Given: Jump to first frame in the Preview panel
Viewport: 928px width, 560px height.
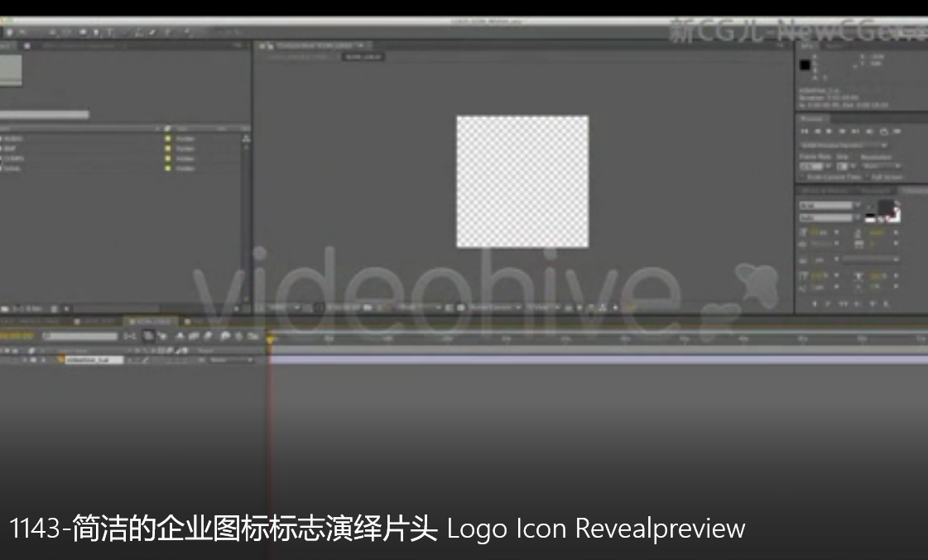Looking at the screenshot, I should (x=805, y=132).
